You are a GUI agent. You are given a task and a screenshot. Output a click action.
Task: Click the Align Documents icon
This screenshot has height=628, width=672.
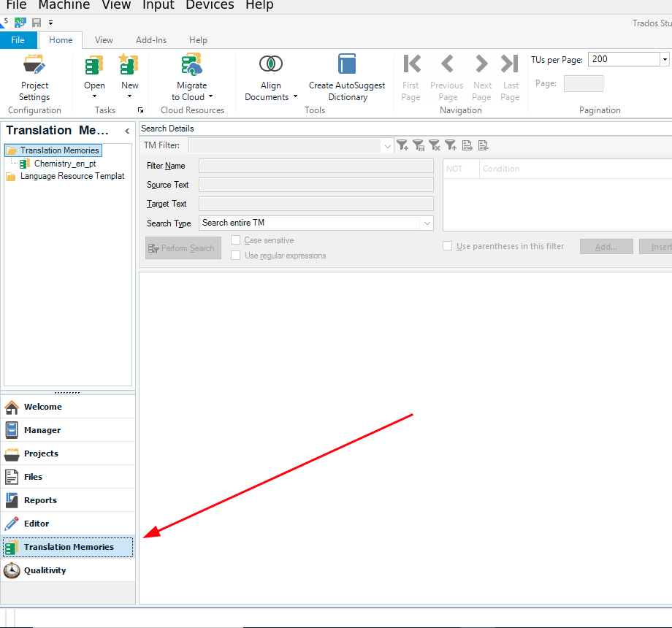(271, 64)
